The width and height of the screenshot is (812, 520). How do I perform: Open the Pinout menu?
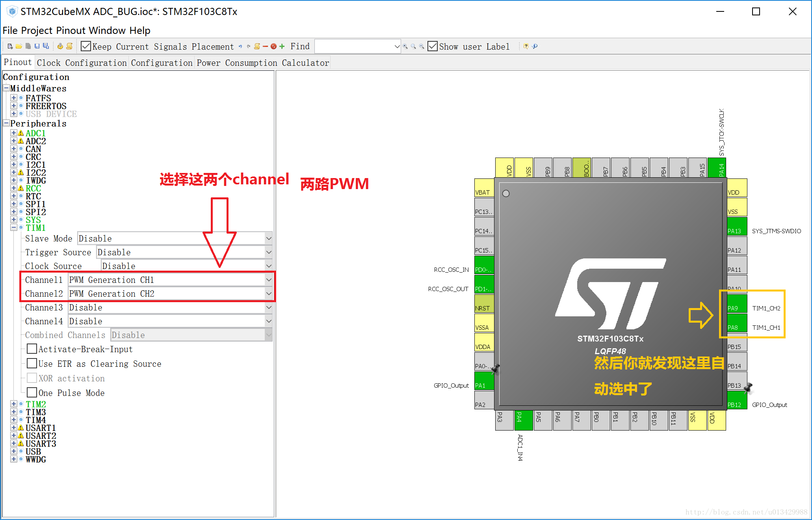click(71, 30)
